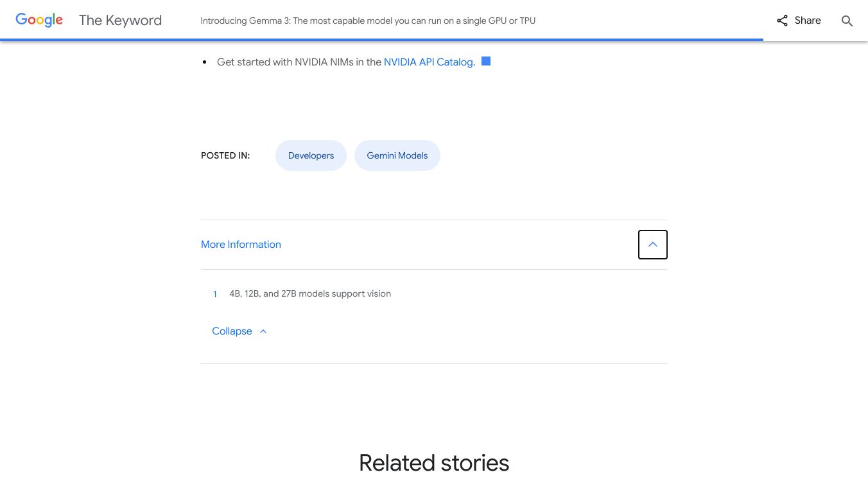868x488 pixels.
Task: Open search with the magnifying glass icon
Action: point(847,21)
